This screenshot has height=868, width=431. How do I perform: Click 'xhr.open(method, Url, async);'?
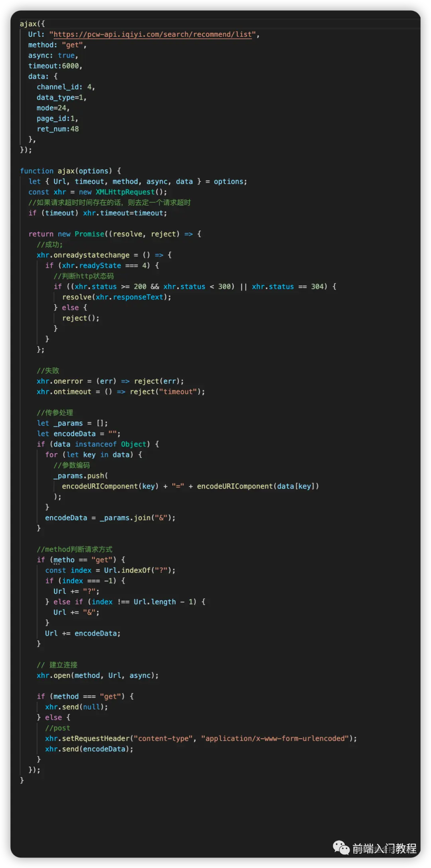98,675
